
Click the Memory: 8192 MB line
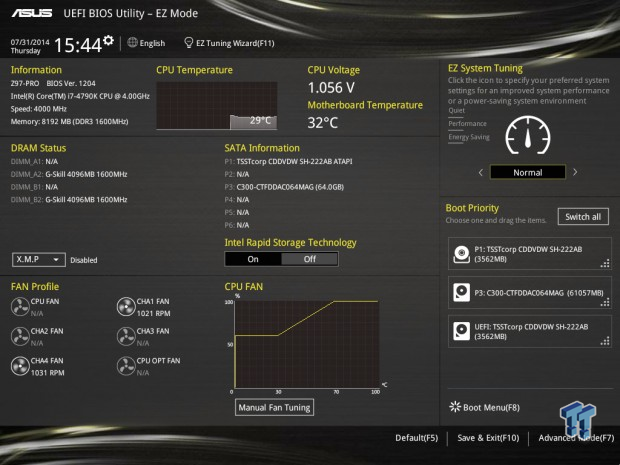click(x=69, y=121)
